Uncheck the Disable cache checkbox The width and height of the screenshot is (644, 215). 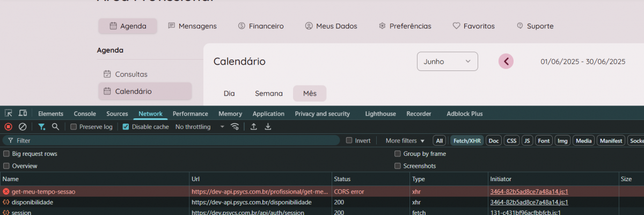[x=126, y=127]
